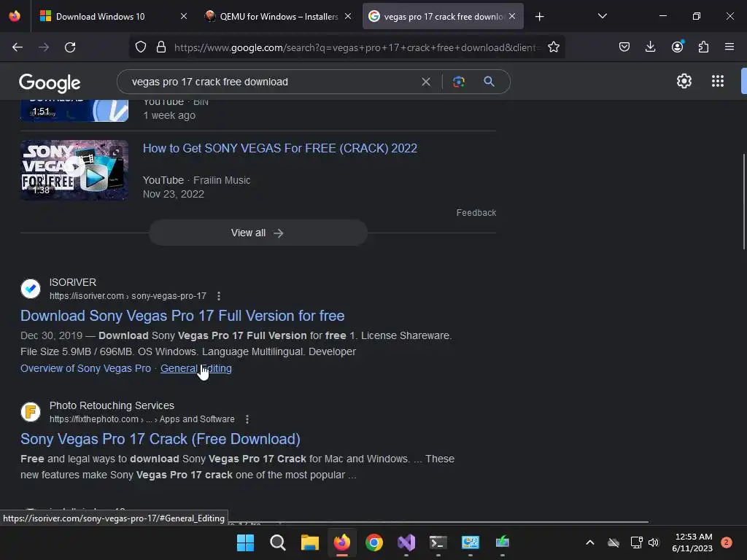Show site security padlock info
Image resolution: width=747 pixels, height=560 pixels.
(161, 47)
